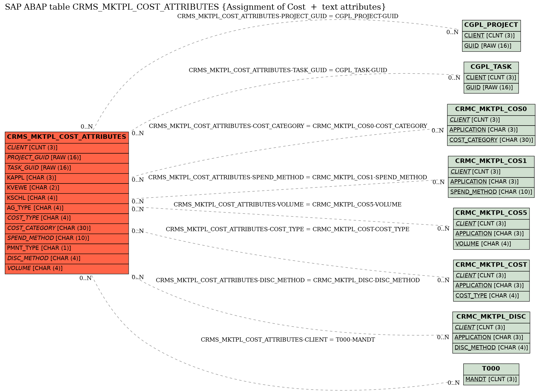
Task: Click CLIENT field in CGPL_TASK
Action: click(491, 78)
